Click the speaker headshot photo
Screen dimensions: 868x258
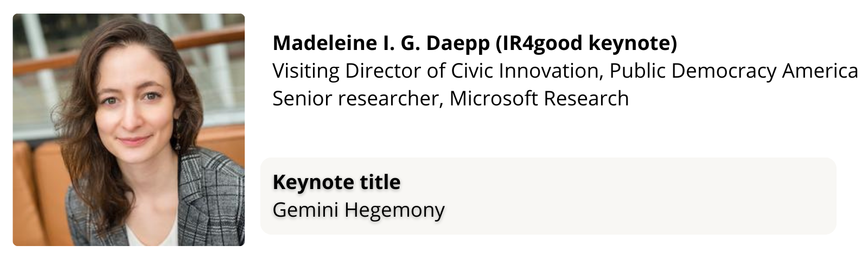(129, 129)
